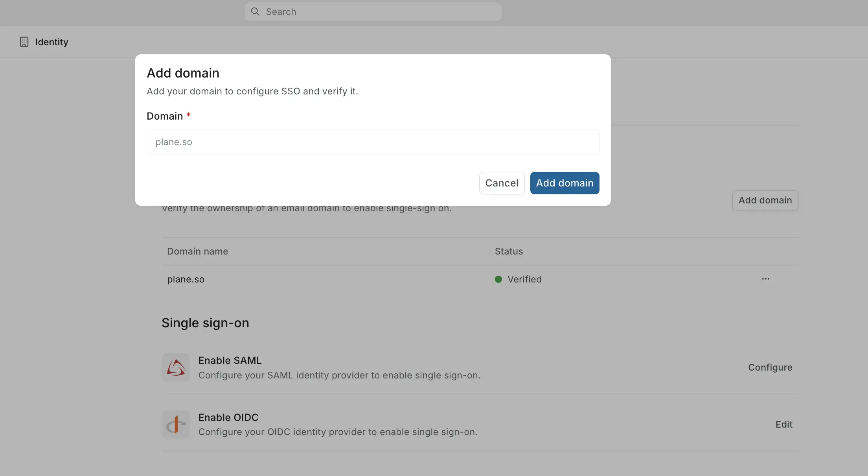Click the OpenID Connect logo icon
Image resolution: width=868 pixels, height=476 pixels.
(176, 424)
